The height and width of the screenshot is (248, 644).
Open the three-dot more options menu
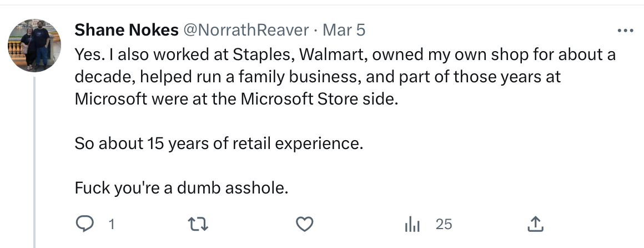[625, 31]
